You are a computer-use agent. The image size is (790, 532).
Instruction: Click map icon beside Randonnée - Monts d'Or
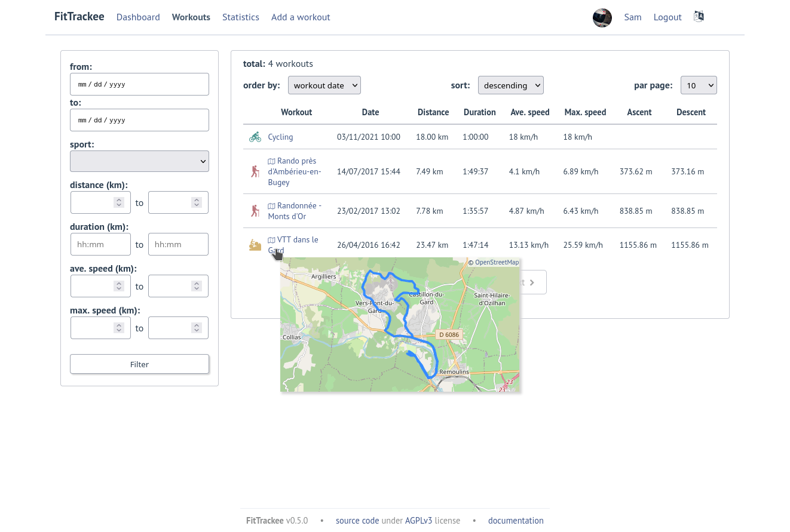271,206
